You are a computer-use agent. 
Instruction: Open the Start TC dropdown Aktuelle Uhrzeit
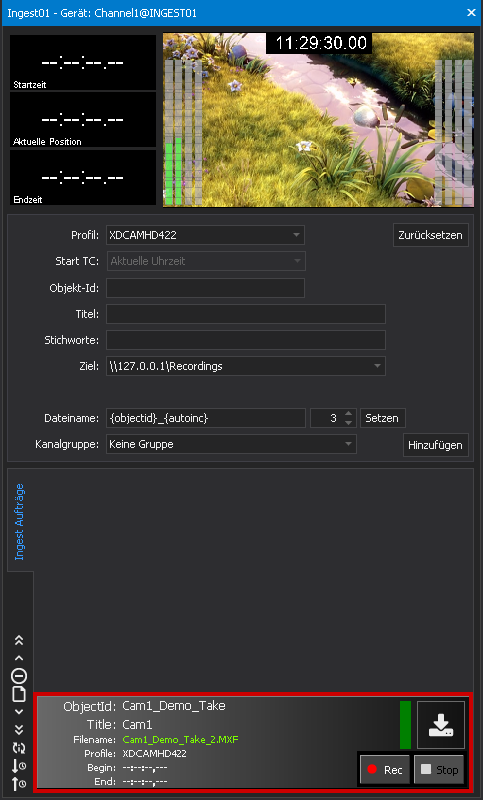tap(205, 261)
